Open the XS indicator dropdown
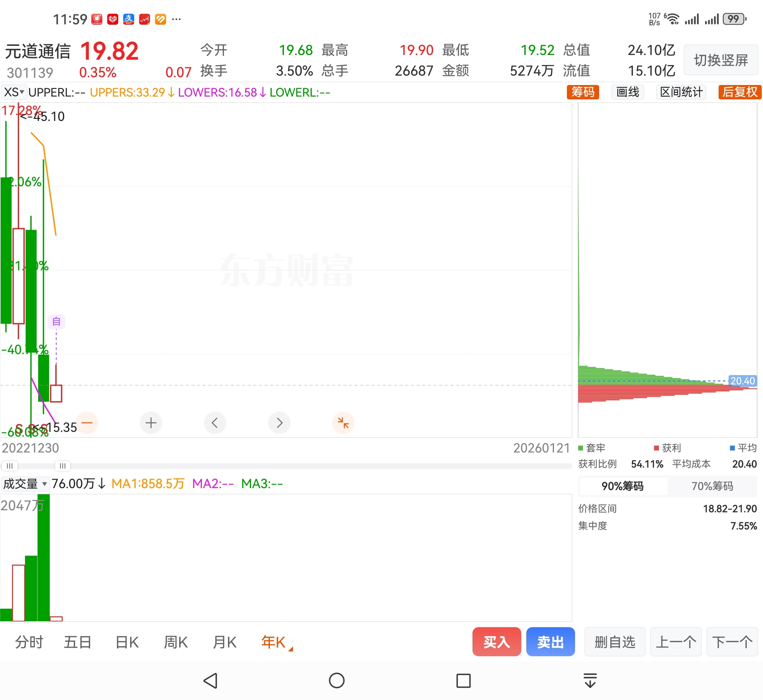Image resolution: width=763 pixels, height=700 pixels. [14, 92]
